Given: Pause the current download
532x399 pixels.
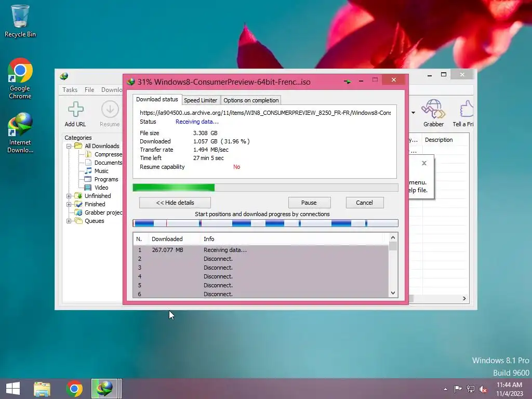Looking at the screenshot, I should click(x=309, y=203).
